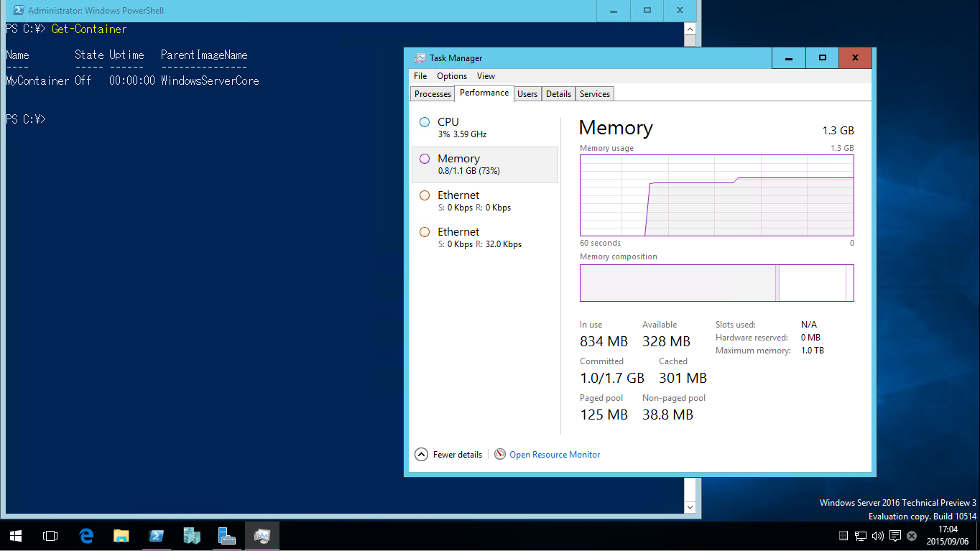This screenshot has width=980, height=551.
Task: Click the network status tray icon
Action: (x=861, y=536)
